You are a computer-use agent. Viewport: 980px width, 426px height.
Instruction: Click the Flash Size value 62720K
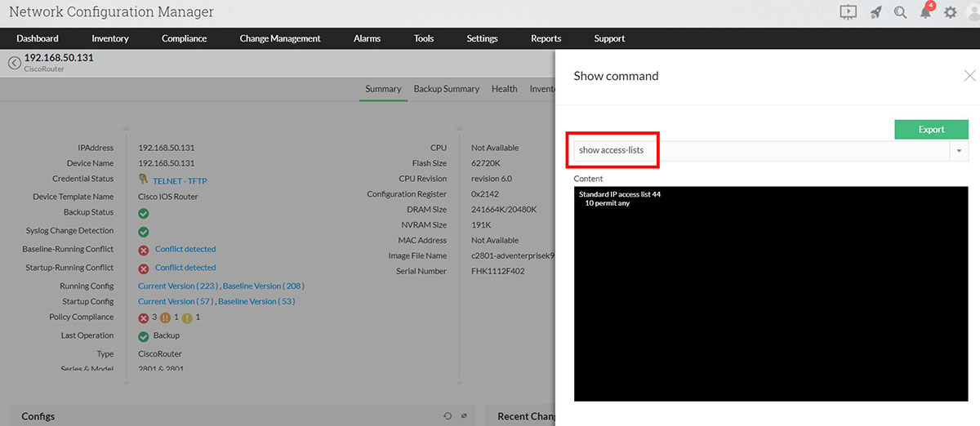pyautogui.click(x=487, y=163)
